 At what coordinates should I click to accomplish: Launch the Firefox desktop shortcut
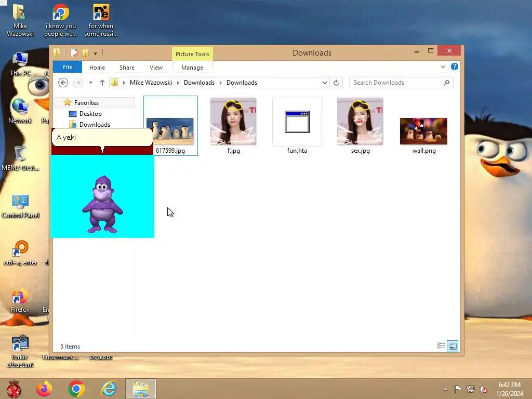(20, 301)
